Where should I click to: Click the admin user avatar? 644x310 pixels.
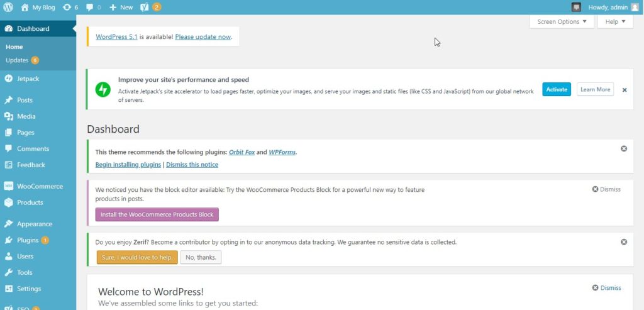coord(635,8)
